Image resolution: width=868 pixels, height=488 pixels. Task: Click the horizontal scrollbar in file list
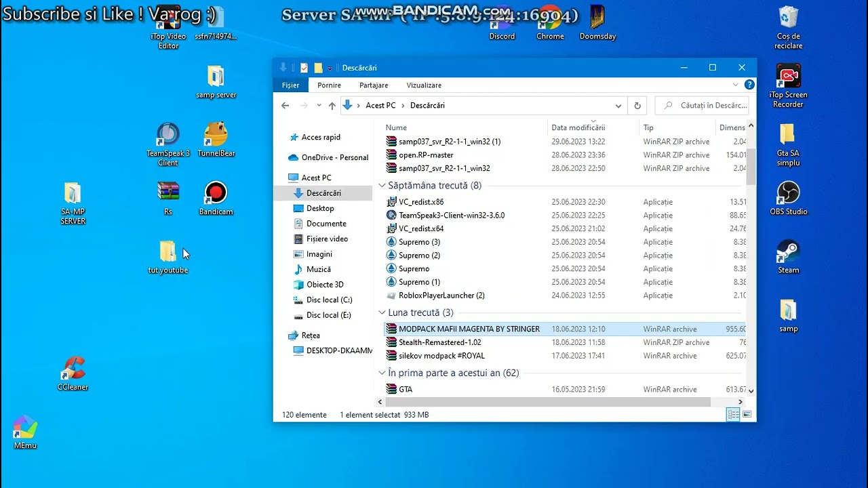(548, 402)
